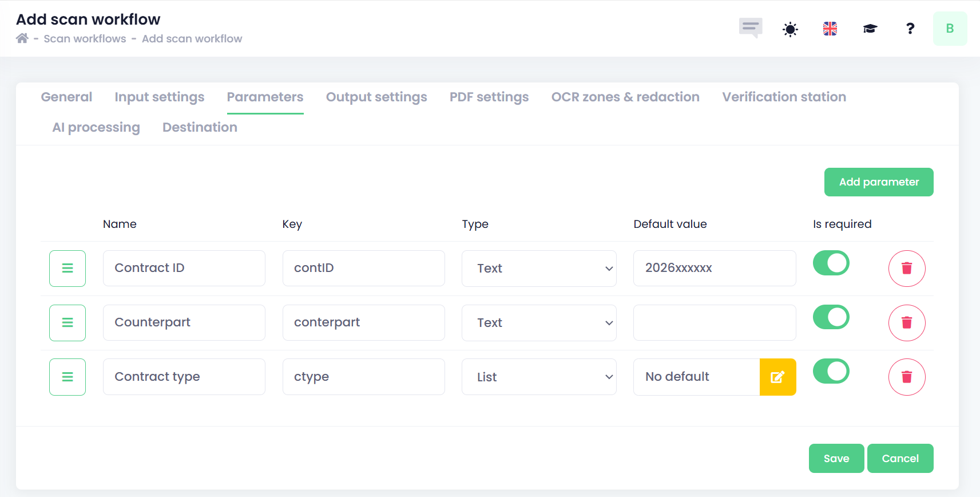This screenshot has height=497, width=980.
Task: Open the chat messages icon
Action: point(750,28)
